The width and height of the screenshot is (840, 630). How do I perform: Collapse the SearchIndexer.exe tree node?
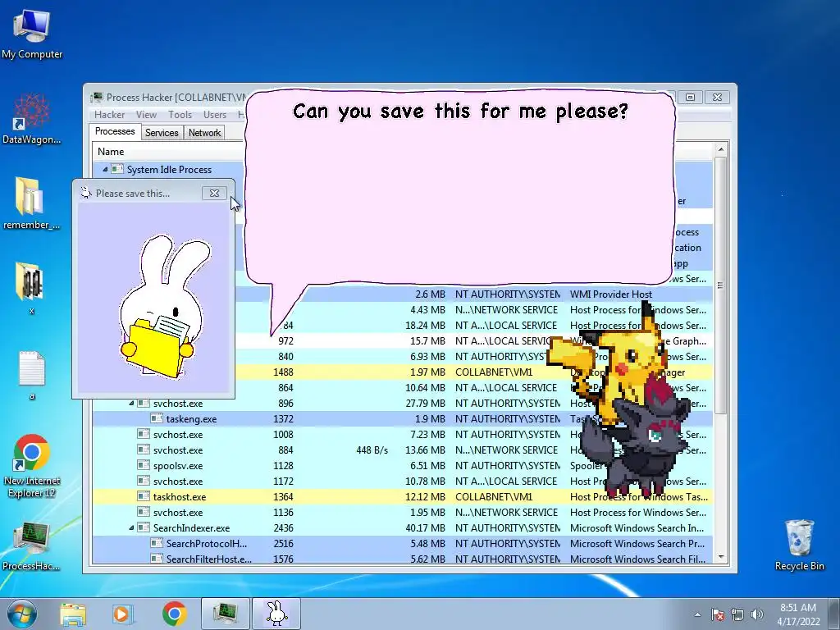click(131, 527)
